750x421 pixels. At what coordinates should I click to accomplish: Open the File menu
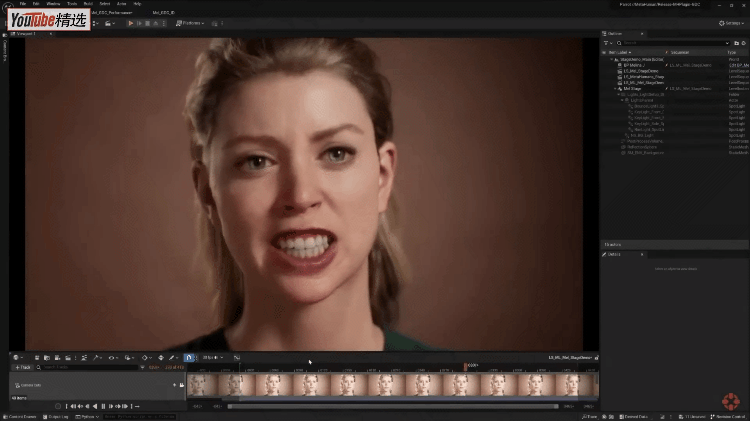click(x=22, y=3)
